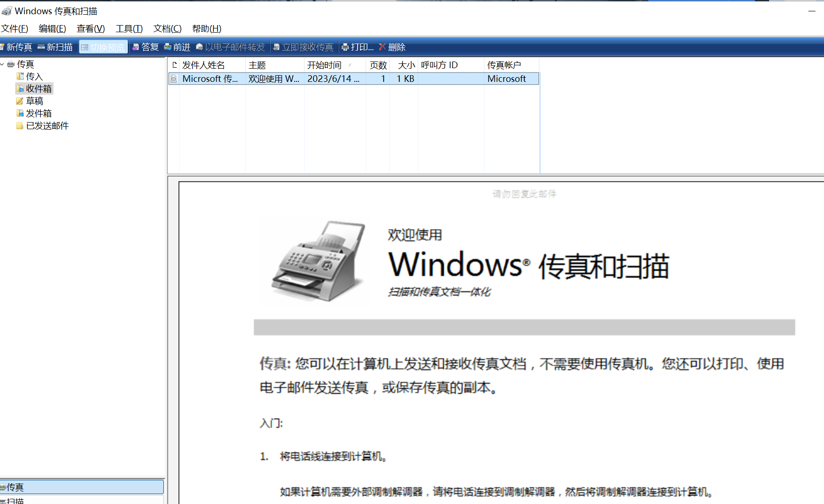824x504 pixels.
Task: Click the Sent Items (已发送邮件) folder icon
Action: tap(20, 125)
